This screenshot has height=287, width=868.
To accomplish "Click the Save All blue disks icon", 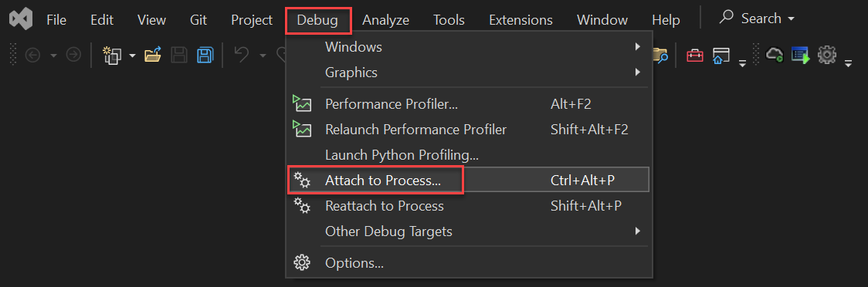I will pos(205,55).
